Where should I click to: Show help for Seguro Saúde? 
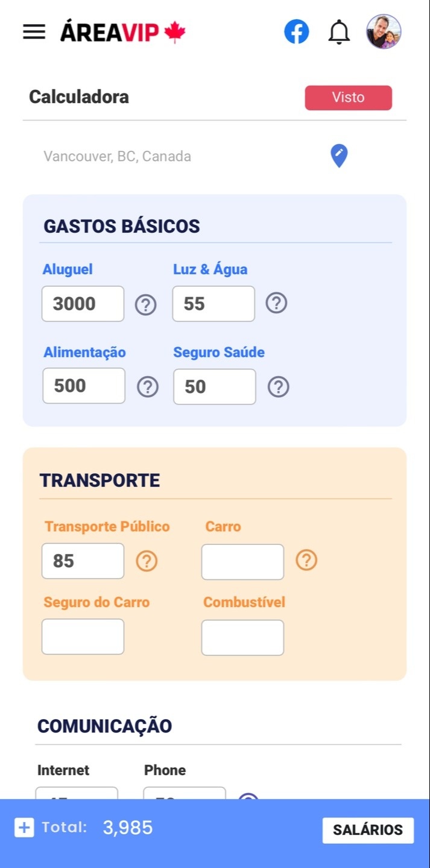(x=278, y=386)
